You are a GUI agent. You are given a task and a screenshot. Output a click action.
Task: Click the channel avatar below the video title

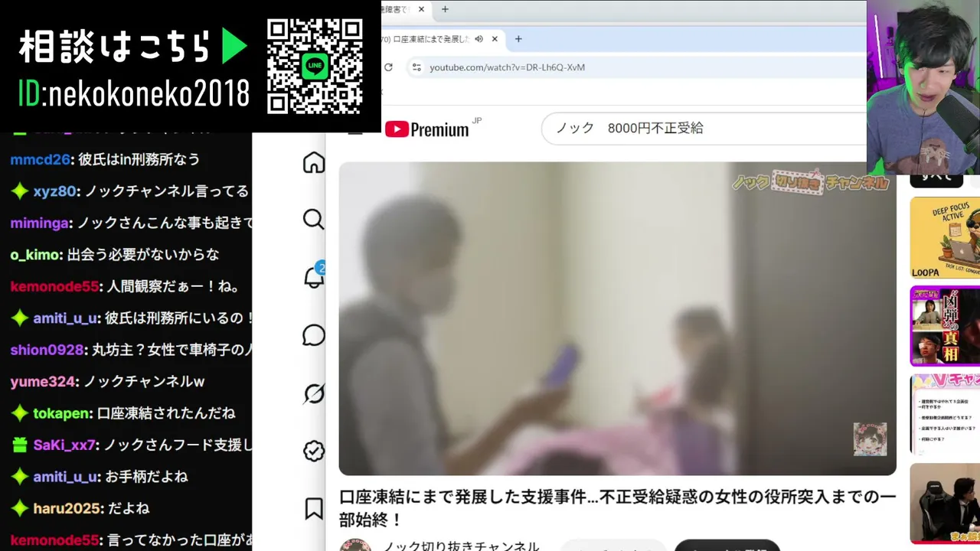[355, 545]
